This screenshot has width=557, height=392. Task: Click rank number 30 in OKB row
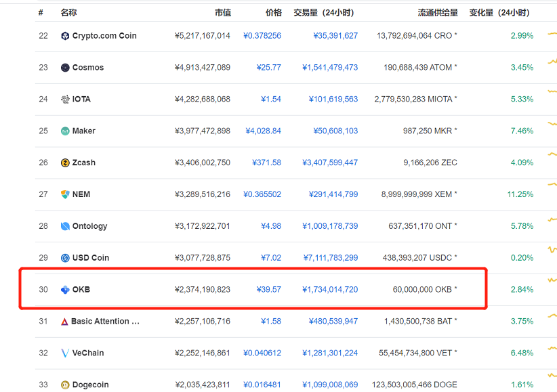43,290
